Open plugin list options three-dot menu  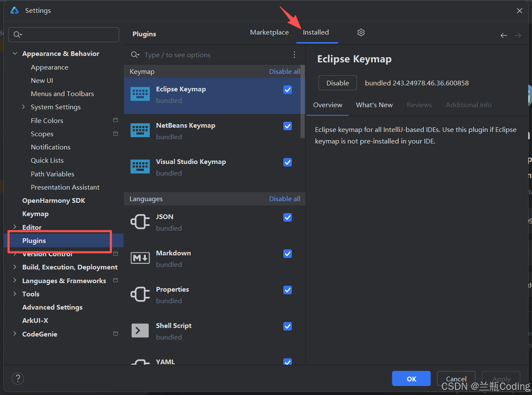coord(294,55)
